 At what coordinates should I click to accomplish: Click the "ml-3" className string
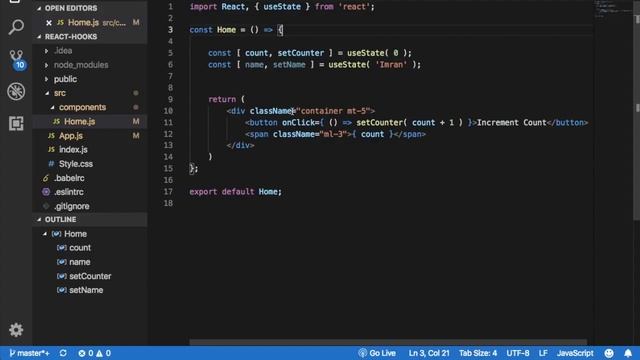pos(333,134)
